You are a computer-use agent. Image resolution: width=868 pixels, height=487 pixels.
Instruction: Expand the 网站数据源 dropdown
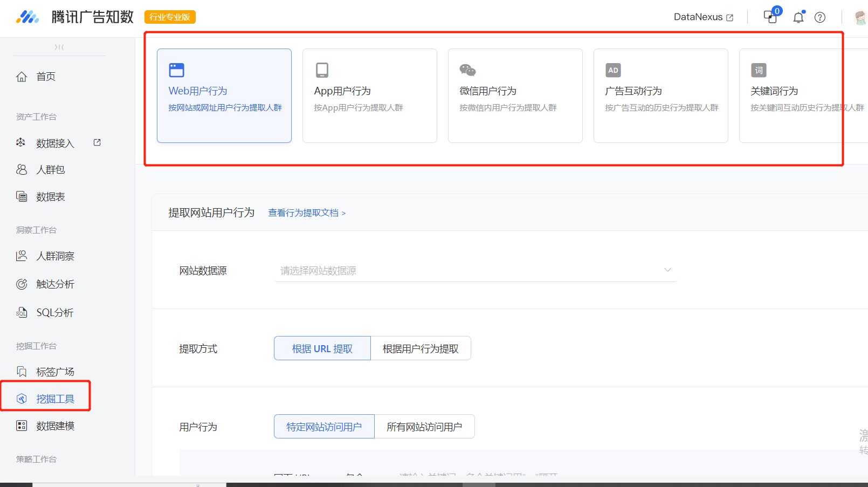(474, 270)
